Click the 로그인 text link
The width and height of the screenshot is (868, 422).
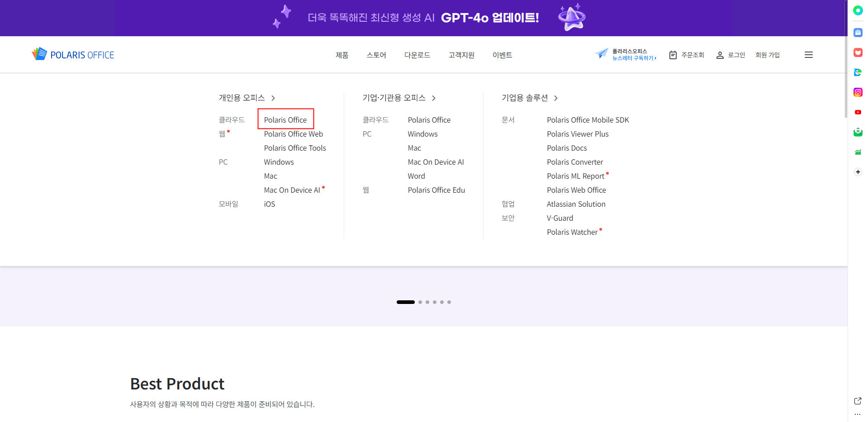pyautogui.click(x=736, y=55)
